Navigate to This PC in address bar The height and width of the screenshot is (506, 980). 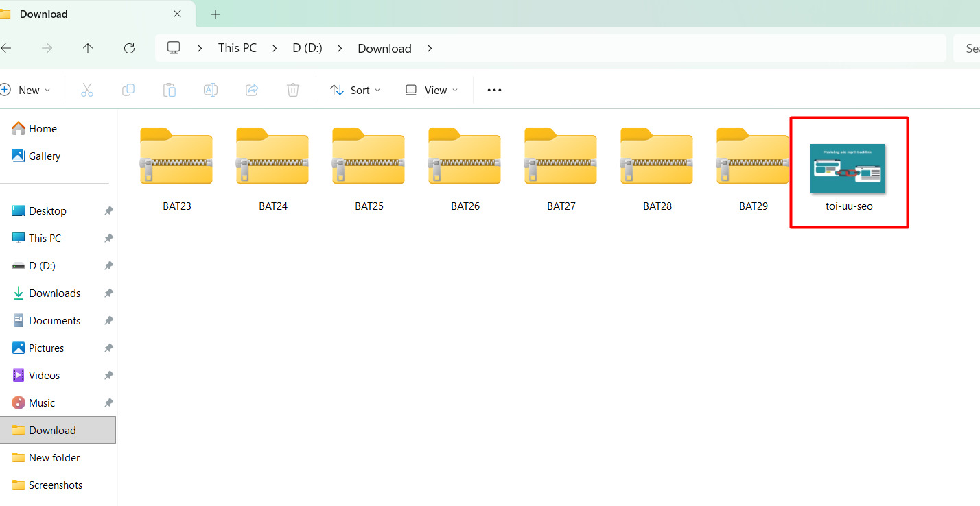coord(237,48)
